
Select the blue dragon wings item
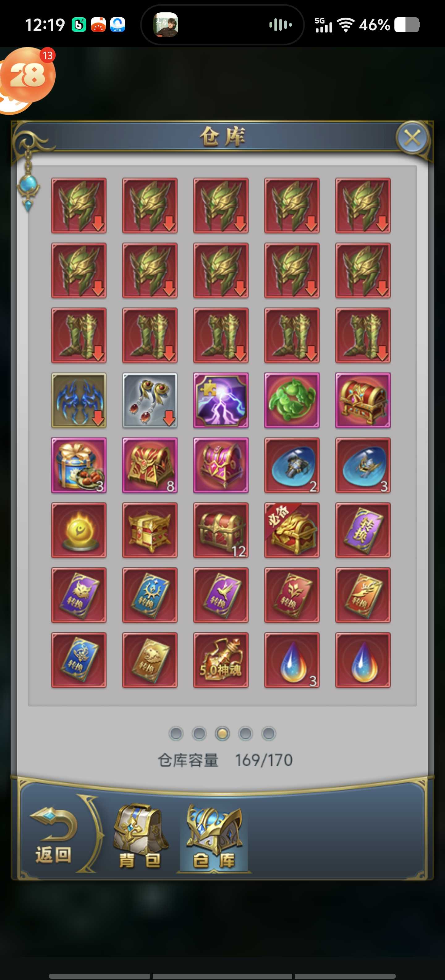[79, 400]
